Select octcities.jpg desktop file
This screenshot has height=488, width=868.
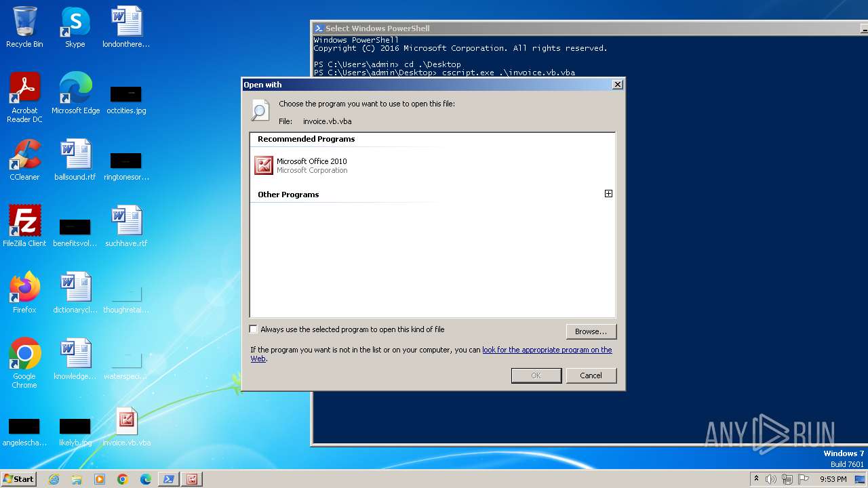[126, 99]
